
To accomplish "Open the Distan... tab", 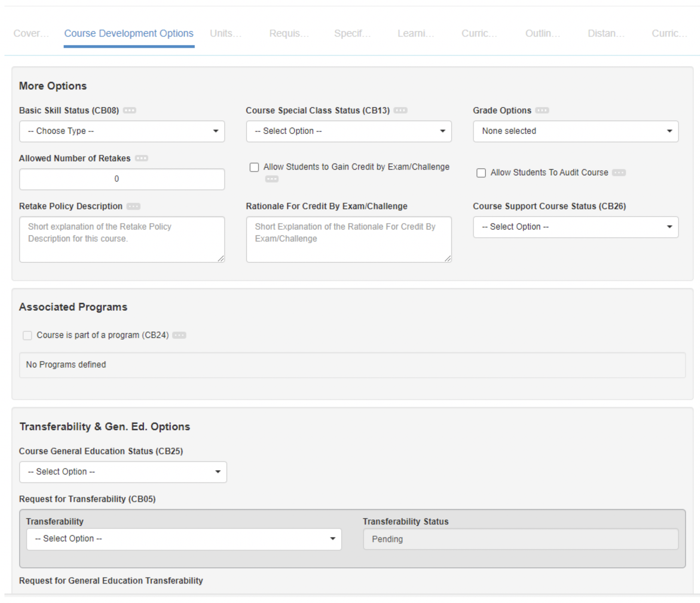I will tap(606, 33).
